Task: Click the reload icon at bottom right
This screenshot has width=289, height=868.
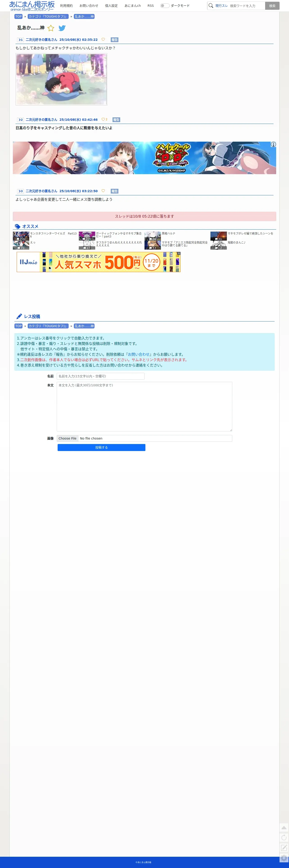Action: click(x=284, y=838)
